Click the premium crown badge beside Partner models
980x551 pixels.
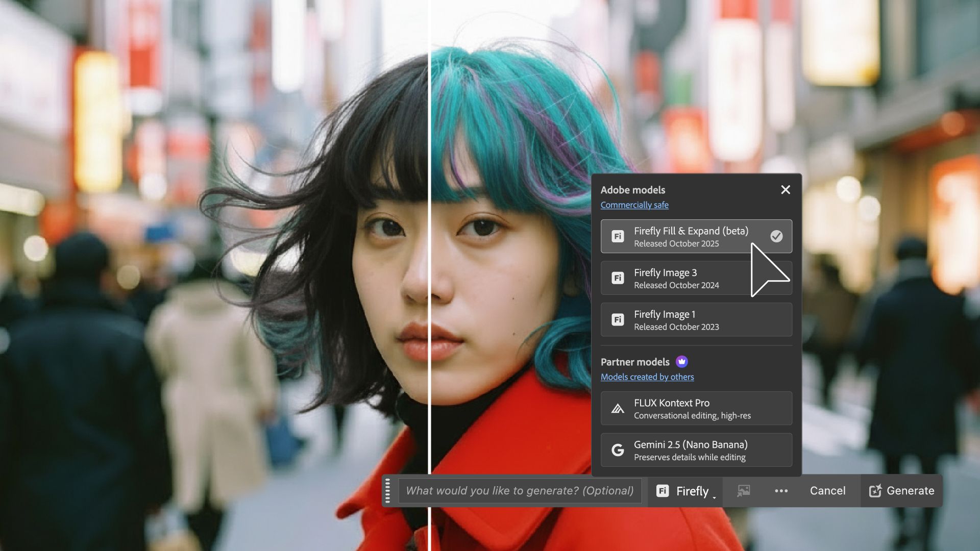(682, 362)
